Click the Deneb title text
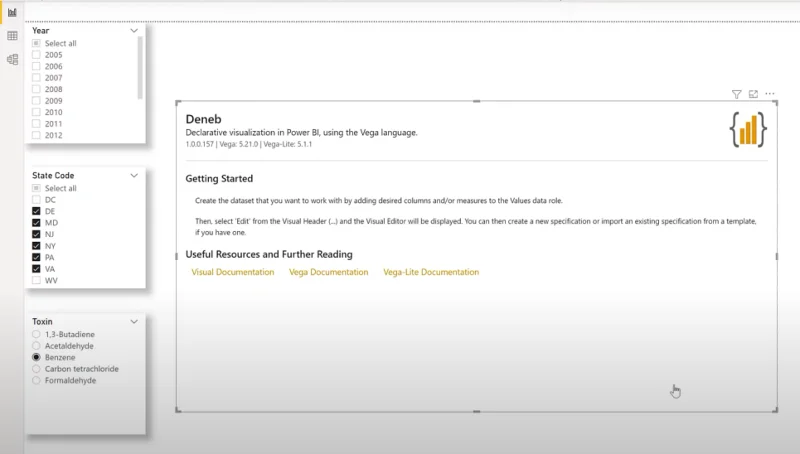800x454 pixels. point(204,119)
